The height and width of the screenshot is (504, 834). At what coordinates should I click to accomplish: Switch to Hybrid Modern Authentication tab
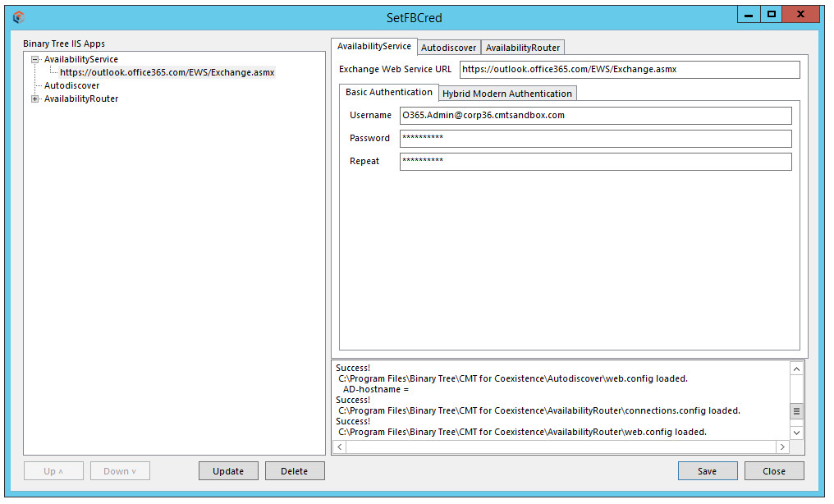(507, 94)
